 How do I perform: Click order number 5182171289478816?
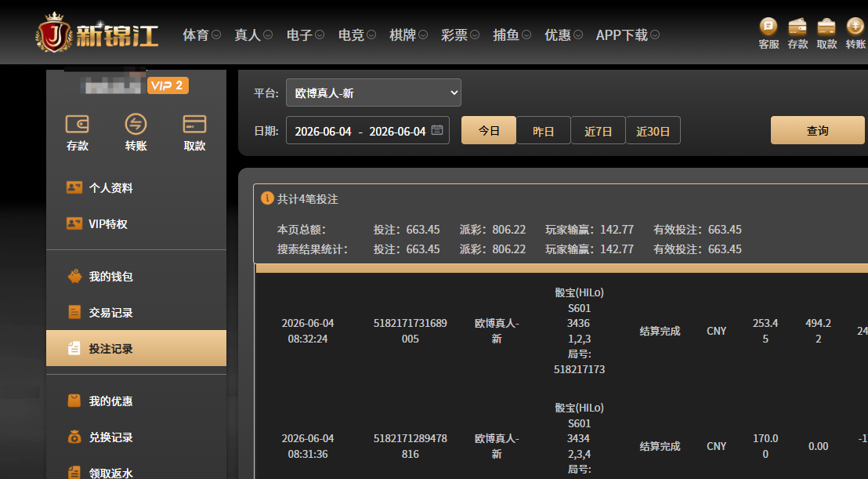[410, 446]
